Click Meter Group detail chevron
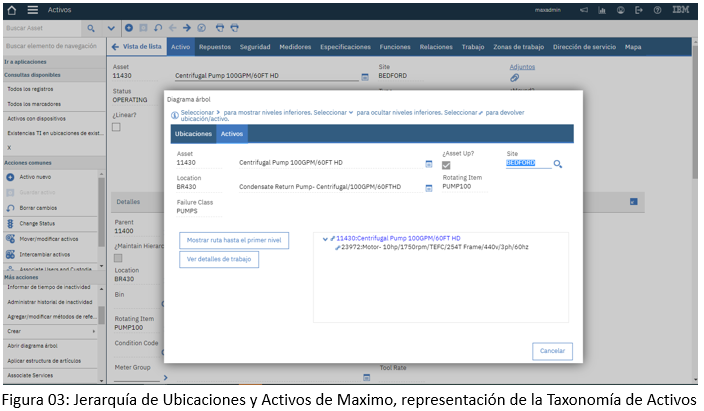The height and width of the screenshot is (411, 704). click(165, 378)
